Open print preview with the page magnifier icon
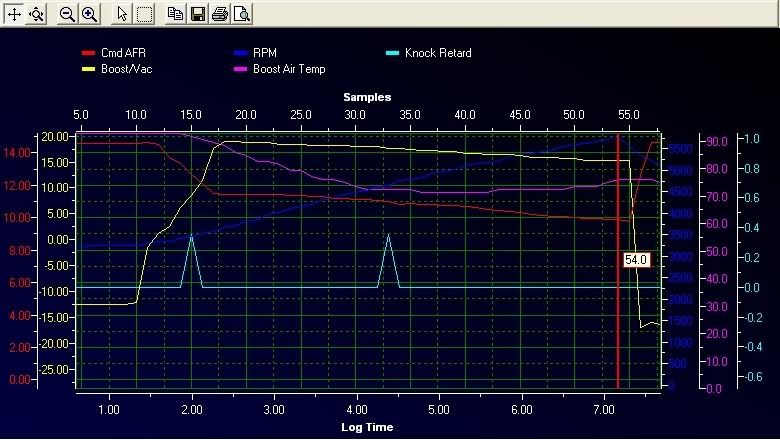 click(241, 14)
